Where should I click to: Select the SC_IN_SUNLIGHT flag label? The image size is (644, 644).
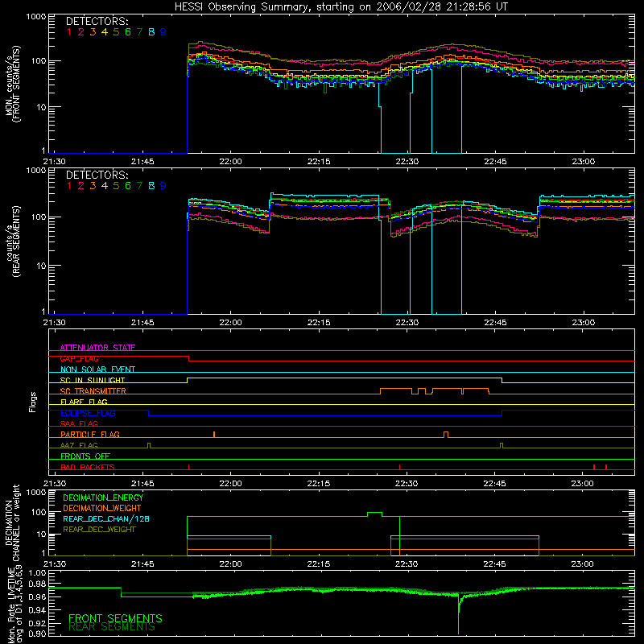click(93, 380)
